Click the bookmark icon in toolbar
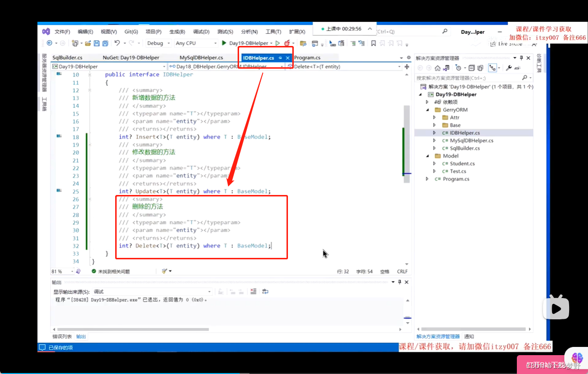Screen dimensions: 588x374 point(373,43)
